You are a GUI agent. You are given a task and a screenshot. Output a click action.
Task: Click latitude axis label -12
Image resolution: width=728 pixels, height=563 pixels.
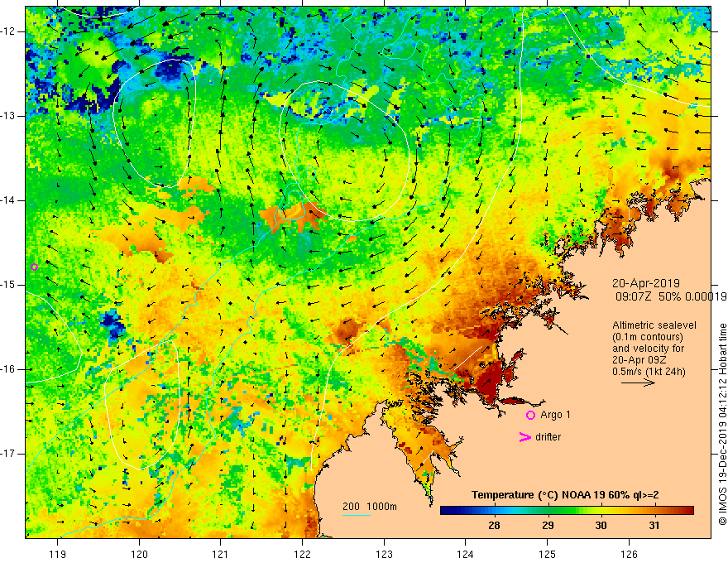[9, 31]
